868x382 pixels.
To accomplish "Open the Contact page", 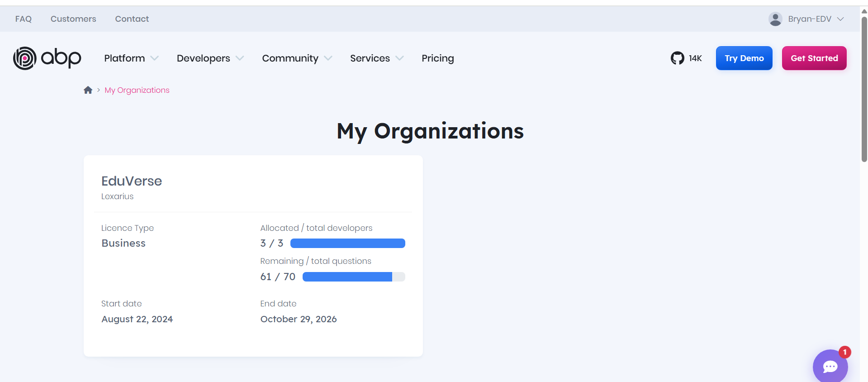I will tap(132, 19).
